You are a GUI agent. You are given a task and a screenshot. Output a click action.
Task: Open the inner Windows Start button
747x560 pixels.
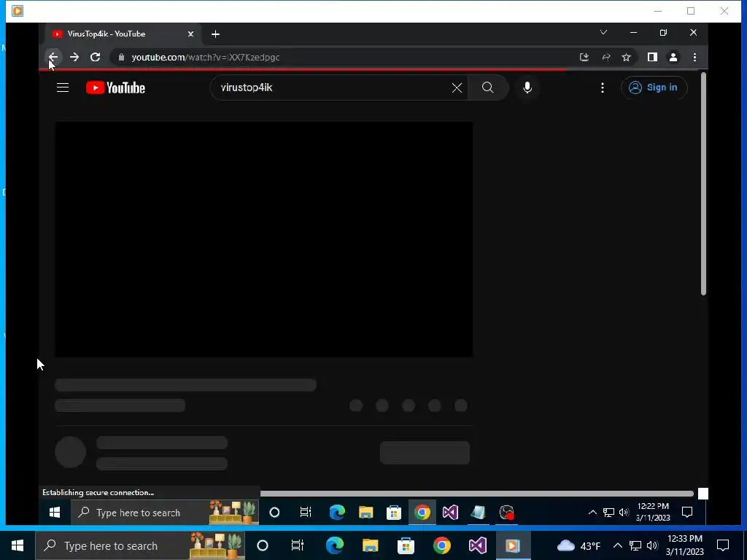(x=55, y=513)
